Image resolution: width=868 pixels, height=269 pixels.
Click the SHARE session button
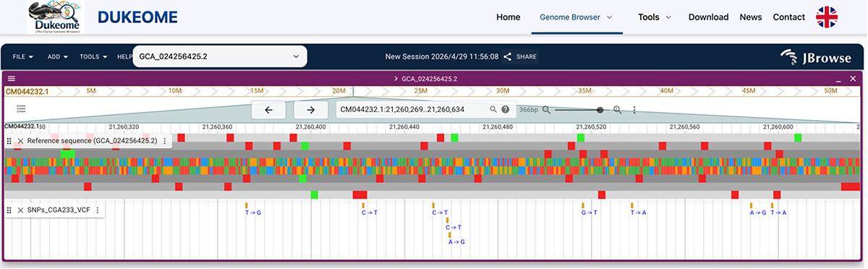[x=521, y=56]
